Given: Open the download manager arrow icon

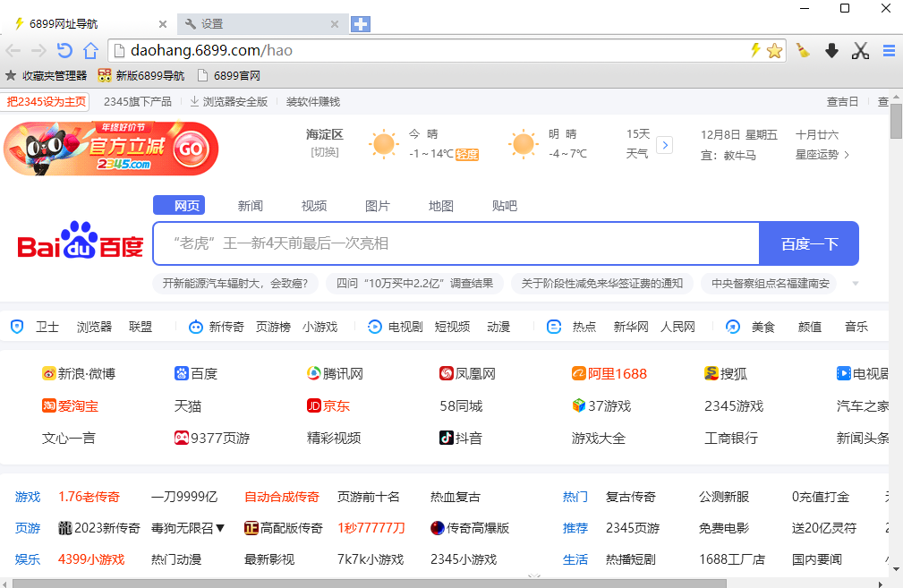Looking at the screenshot, I should pyautogui.click(x=831, y=51).
